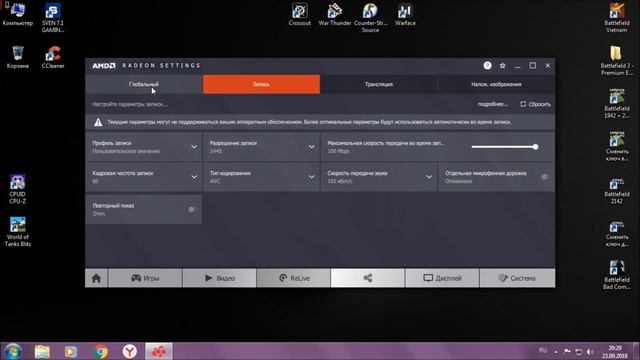This screenshot has width=640, height=360.
Task: Click the RU language indicator
Action: (x=543, y=351)
